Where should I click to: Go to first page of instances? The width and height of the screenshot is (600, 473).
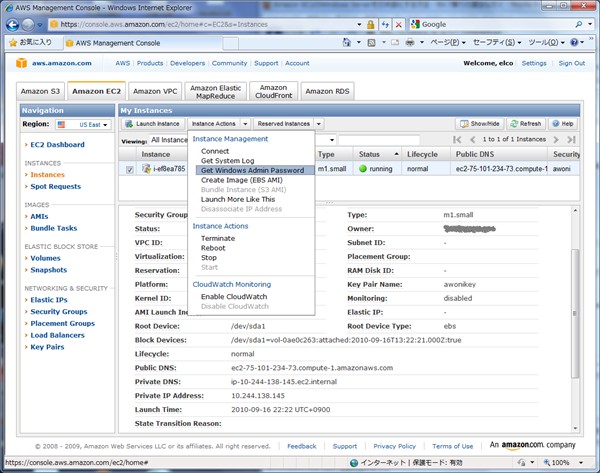pos(457,140)
